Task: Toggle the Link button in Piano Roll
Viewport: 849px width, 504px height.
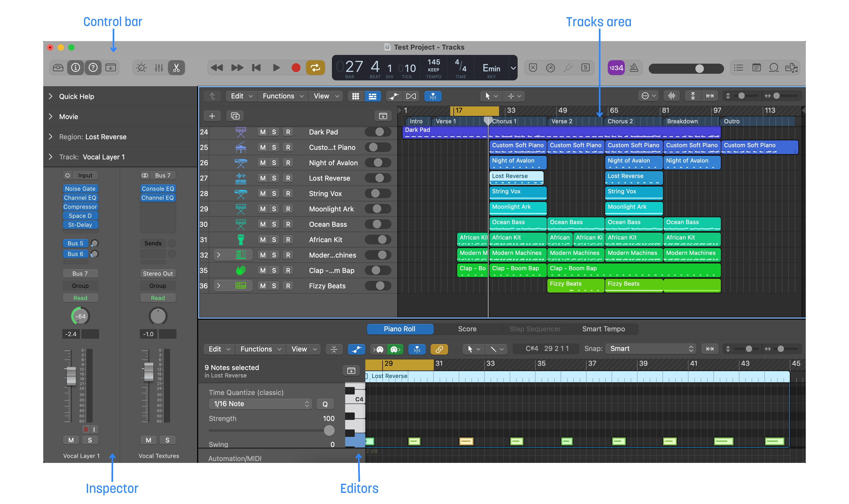Action: 439,349
